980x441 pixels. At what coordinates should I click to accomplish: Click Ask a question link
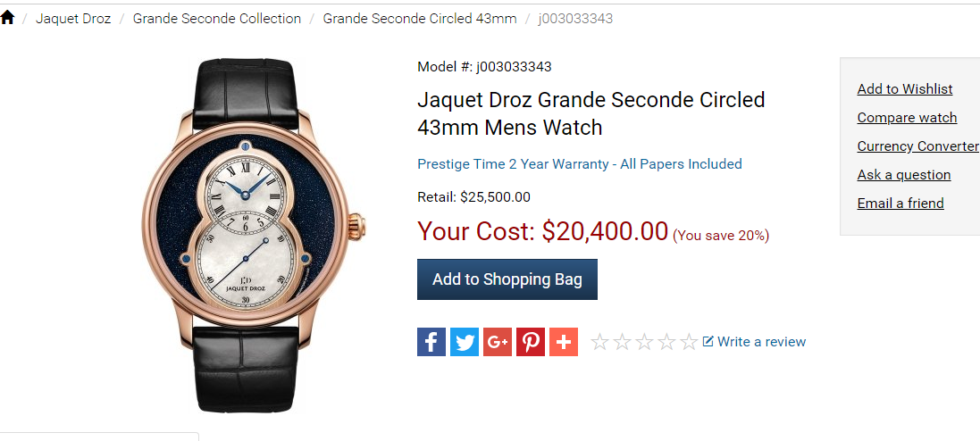click(x=904, y=174)
